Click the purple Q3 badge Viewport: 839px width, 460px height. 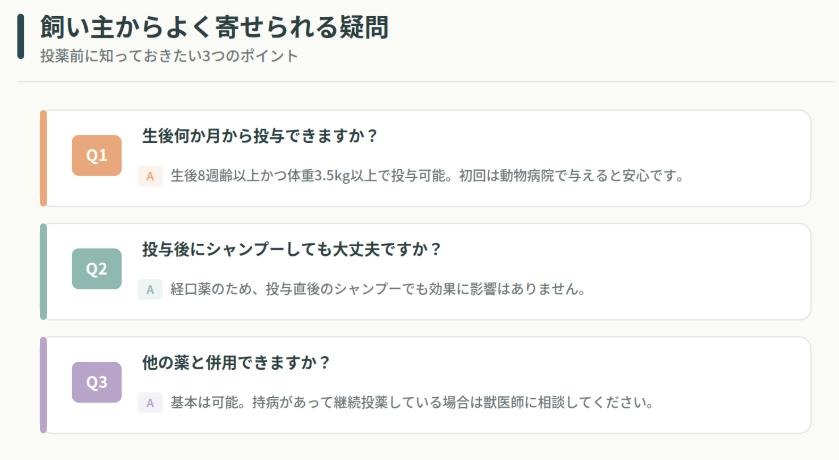96,382
